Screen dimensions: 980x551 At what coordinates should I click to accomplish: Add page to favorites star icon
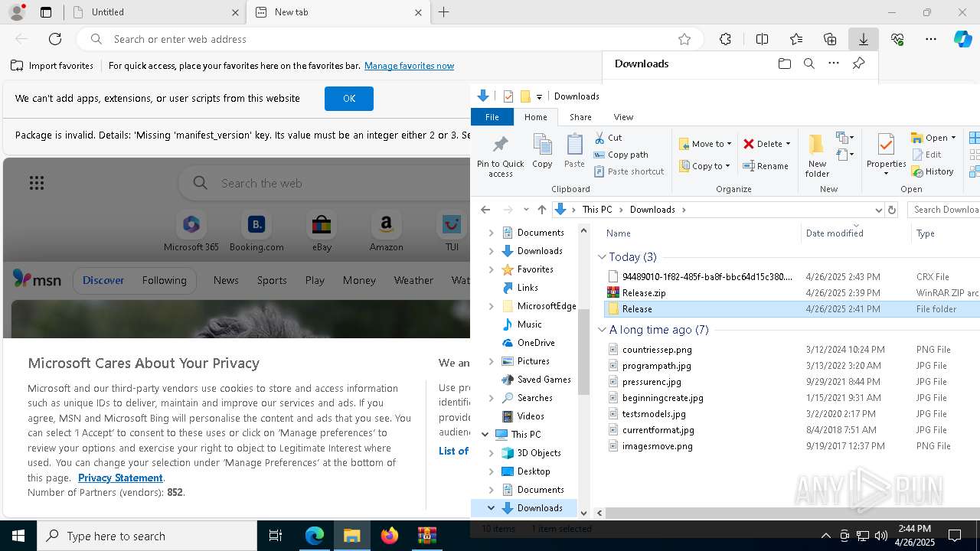pyautogui.click(x=684, y=39)
